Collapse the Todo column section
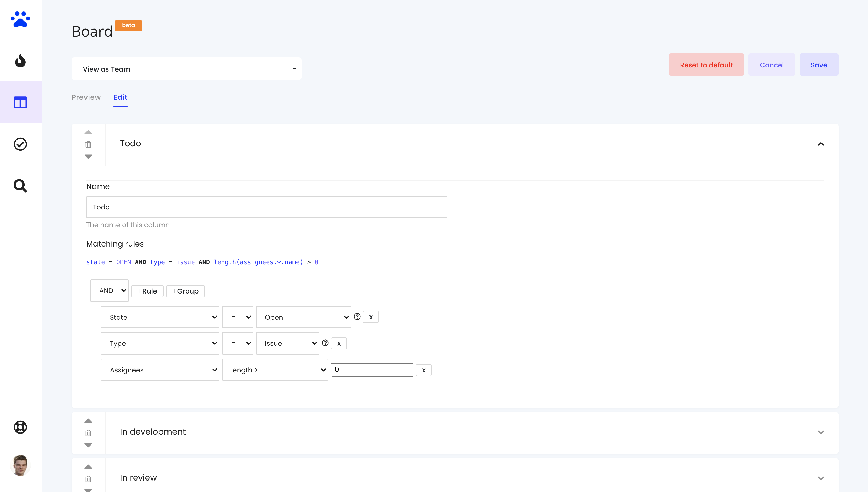Image resolution: width=868 pixels, height=492 pixels. [821, 144]
